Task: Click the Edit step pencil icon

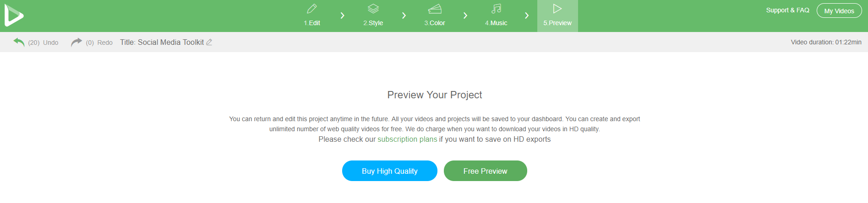Action: pyautogui.click(x=312, y=9)
